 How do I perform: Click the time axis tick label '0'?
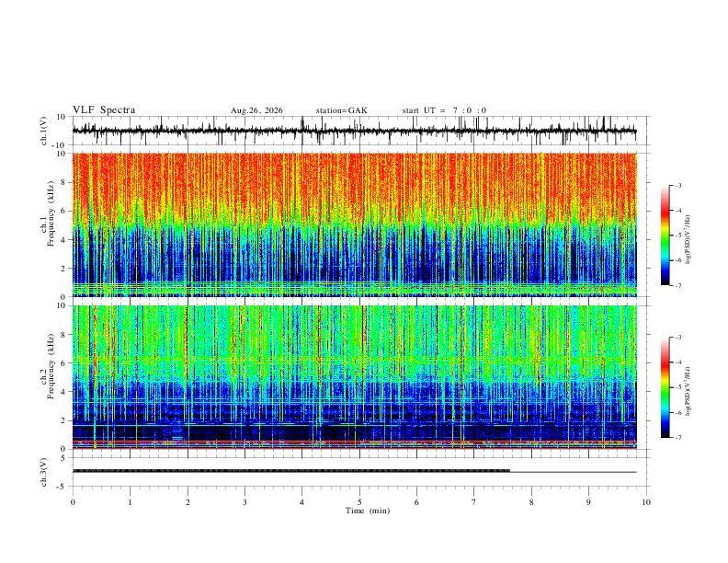pyautogui.click(x=73, y=502)
